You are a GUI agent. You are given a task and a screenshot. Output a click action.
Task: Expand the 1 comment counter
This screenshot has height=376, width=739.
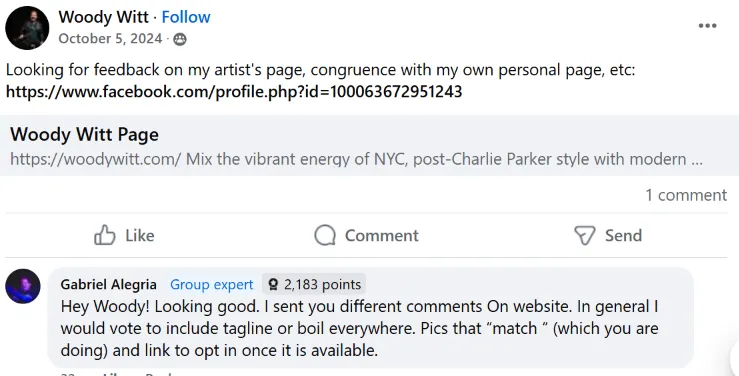(686, 195)
